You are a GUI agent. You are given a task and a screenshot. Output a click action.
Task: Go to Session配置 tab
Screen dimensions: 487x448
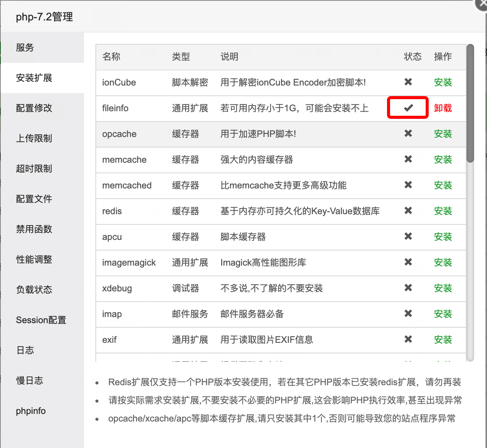[41, 320]
